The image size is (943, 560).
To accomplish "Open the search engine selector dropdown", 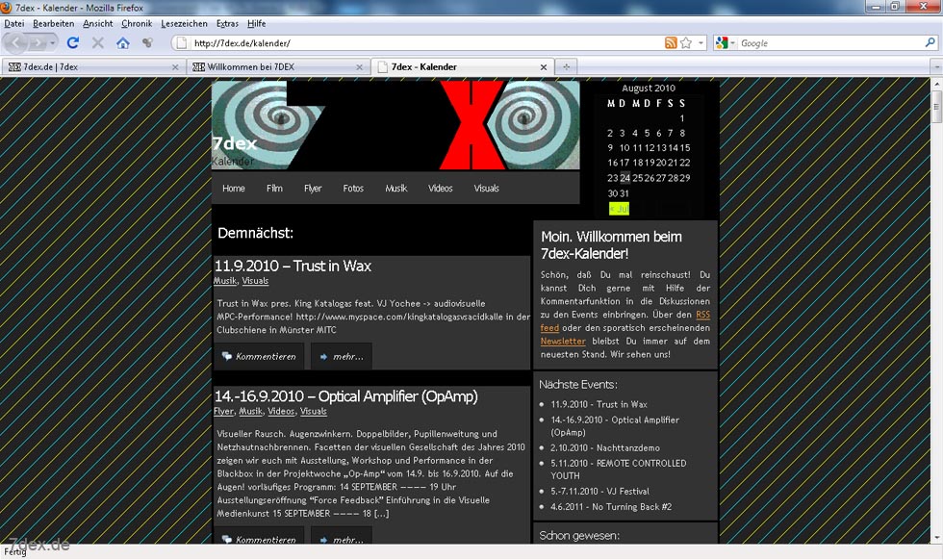I will pyautogui.click(x=732, y=42).
